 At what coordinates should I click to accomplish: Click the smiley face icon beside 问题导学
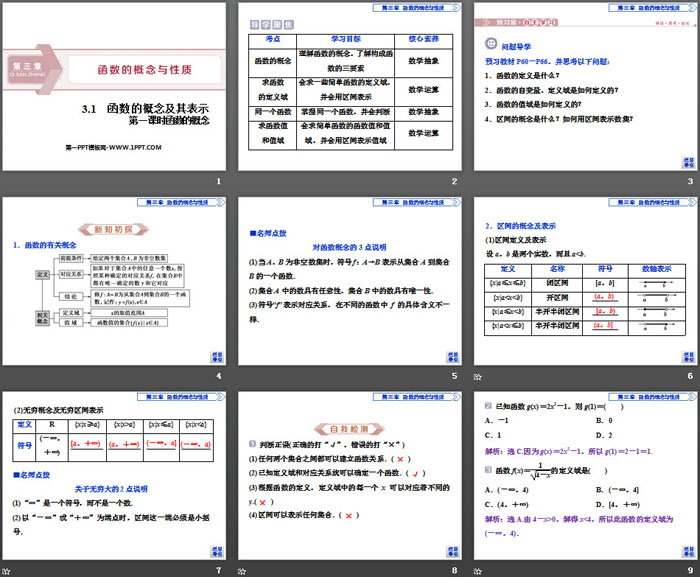point(489,43)
